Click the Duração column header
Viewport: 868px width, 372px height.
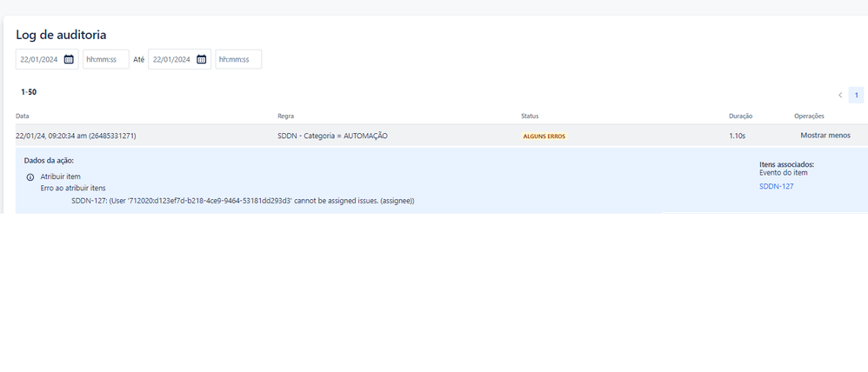(x=741, y=116)
